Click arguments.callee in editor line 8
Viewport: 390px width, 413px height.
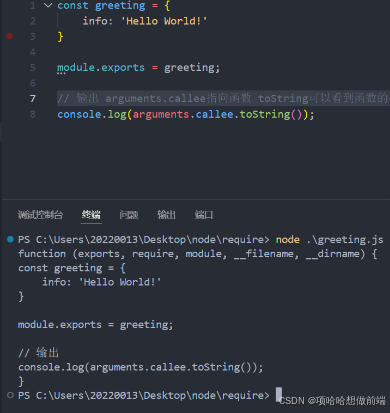(183, 114)
